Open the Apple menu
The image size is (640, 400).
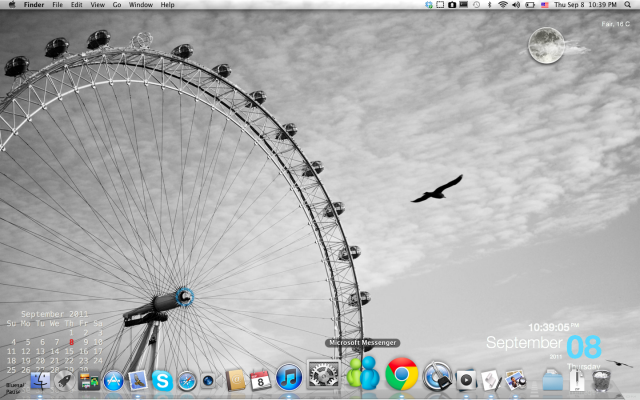pos(12,4)
